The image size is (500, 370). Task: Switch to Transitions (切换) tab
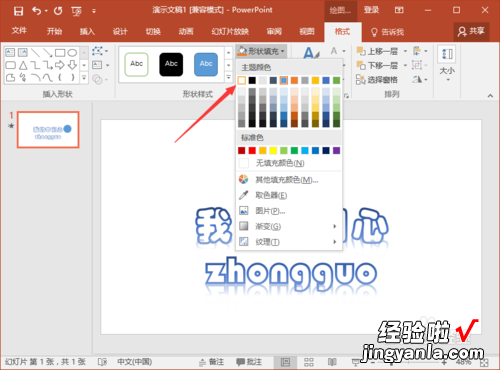(153, 32)
